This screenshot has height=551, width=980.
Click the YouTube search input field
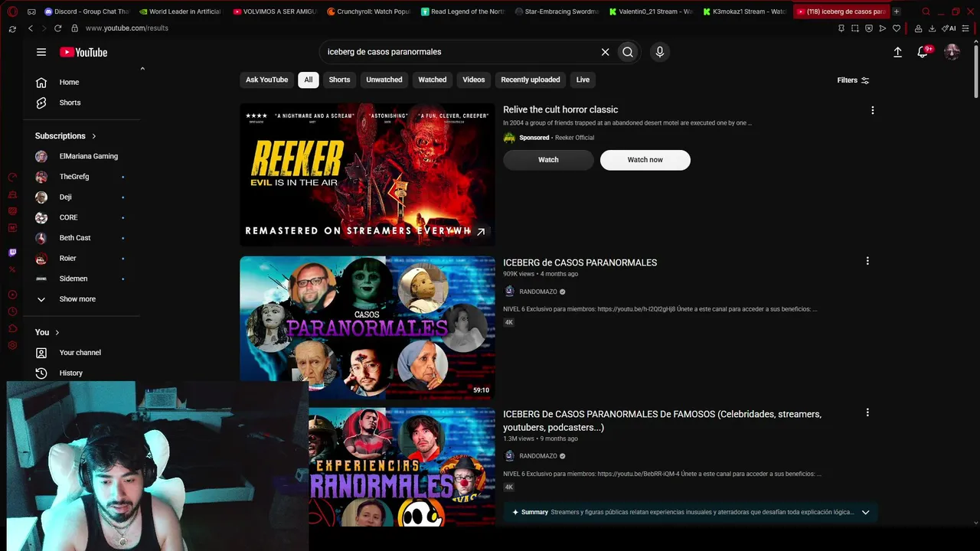tap(459, 52)
